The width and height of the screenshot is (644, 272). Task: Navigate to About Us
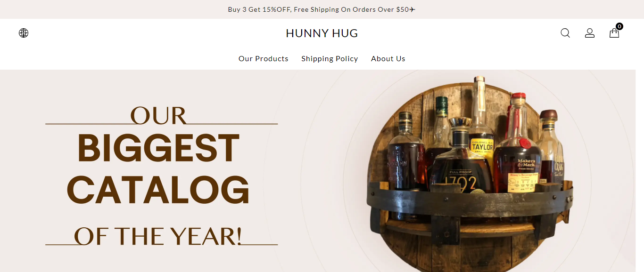tap(388, 59)
